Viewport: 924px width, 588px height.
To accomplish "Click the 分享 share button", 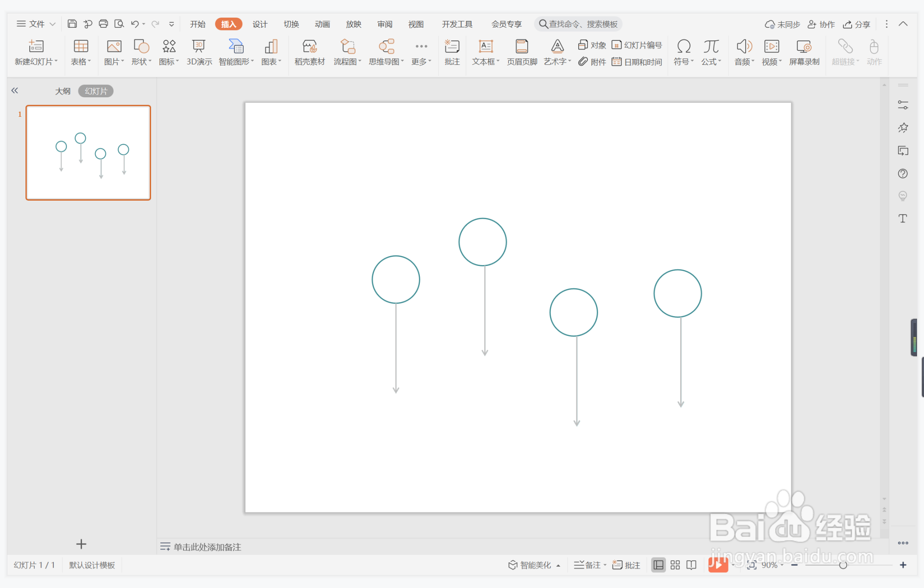I will tap(856, 24).
